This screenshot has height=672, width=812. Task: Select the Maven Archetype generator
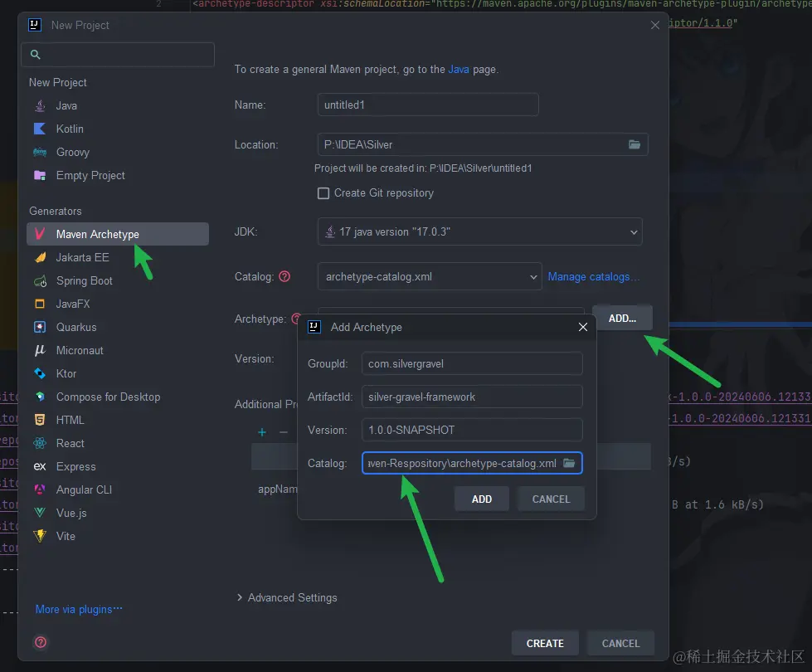click(118, 234)
